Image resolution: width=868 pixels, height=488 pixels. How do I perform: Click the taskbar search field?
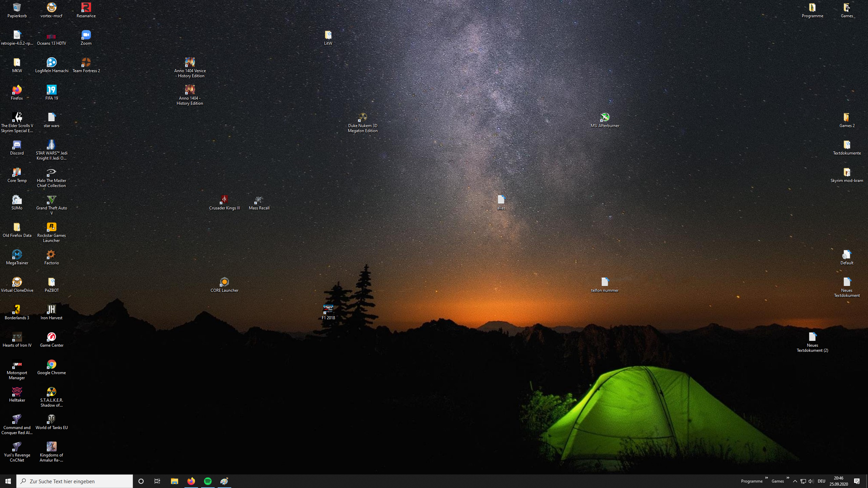[75, 481]
